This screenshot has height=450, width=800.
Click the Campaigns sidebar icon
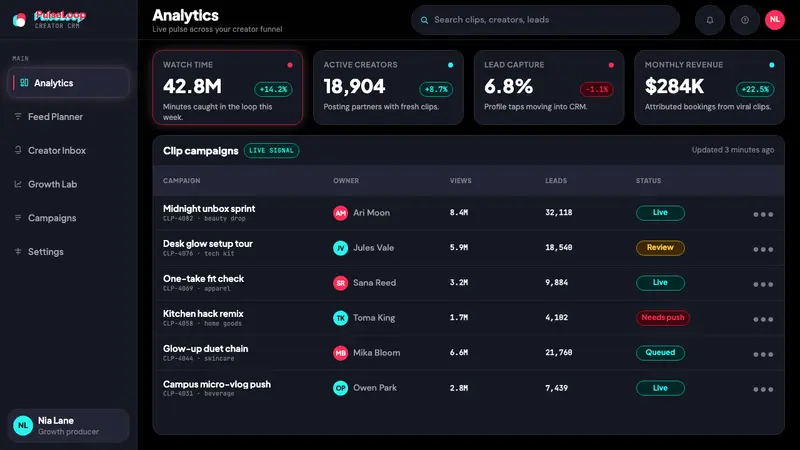pos(18,217)
